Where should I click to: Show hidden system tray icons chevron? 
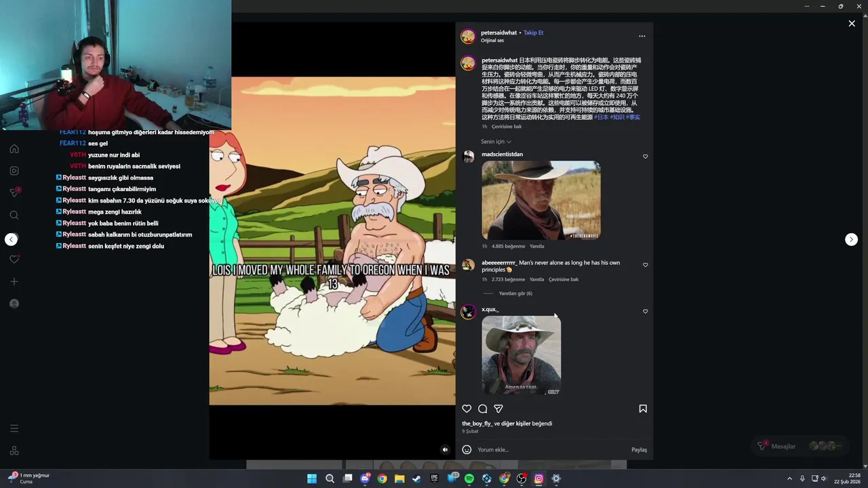click(791, 479)
